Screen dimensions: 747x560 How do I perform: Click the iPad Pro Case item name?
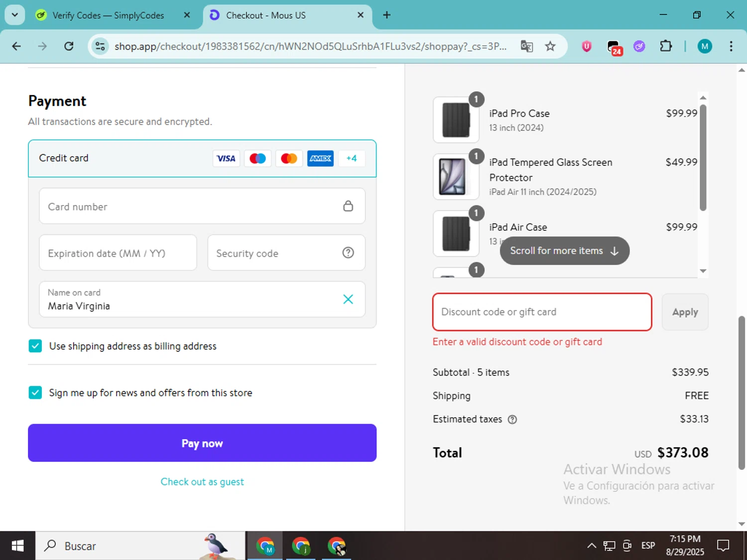coord(519,113)
